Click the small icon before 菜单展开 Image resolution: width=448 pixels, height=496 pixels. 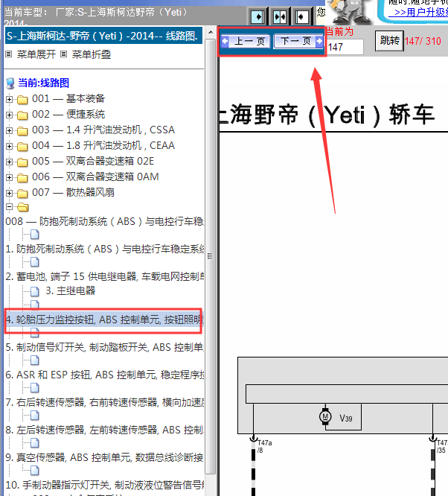[x=9, y=54]
